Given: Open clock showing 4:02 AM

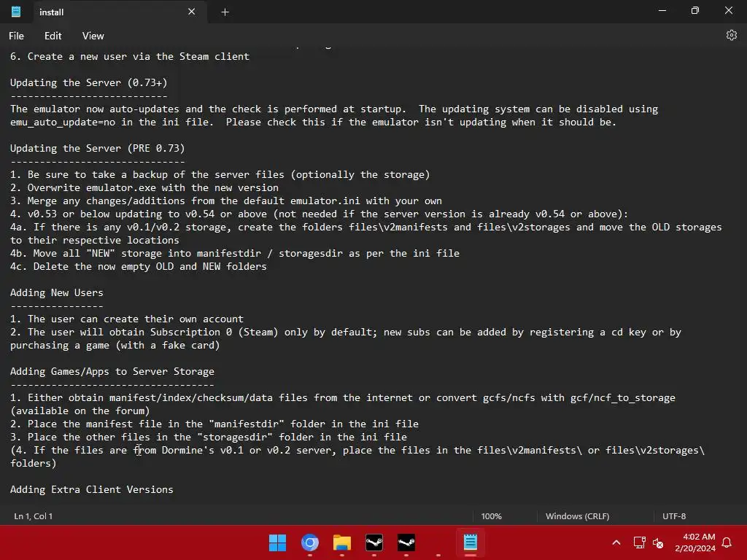Looking at the screenshot, I should [x=695, y=542].
